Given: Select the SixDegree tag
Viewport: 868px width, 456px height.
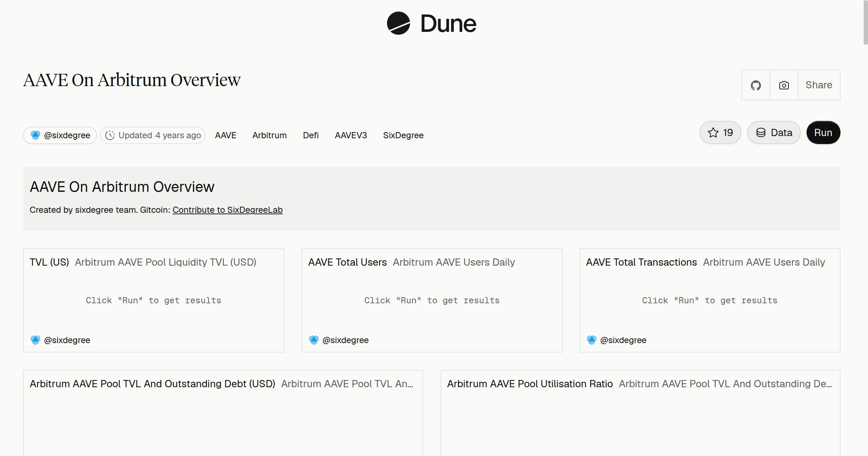Looking at the screenshot, I should click(403, 135).
